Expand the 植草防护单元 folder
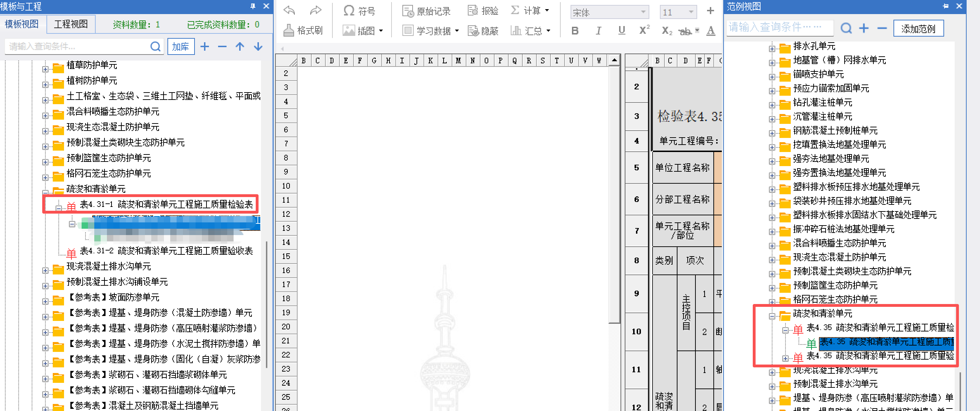The image size is (980, 411). coord(45,69)
